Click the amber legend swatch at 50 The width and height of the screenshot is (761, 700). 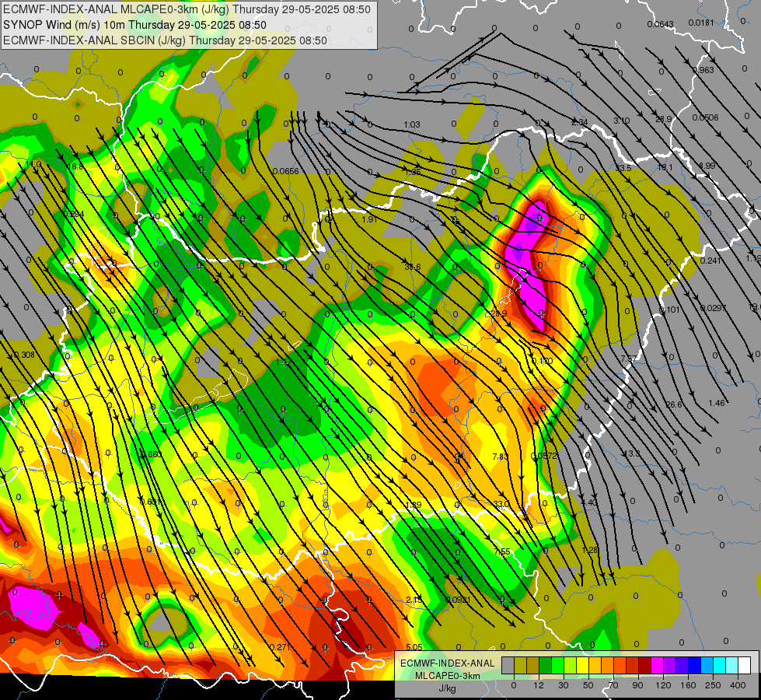tap(595, 666)
